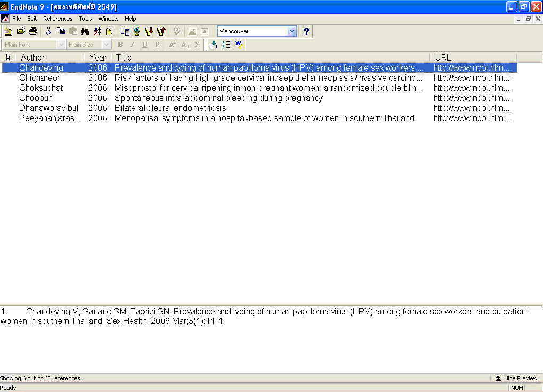
Task: Click the Export red up-arrow icon
Action: pos(162,31)
